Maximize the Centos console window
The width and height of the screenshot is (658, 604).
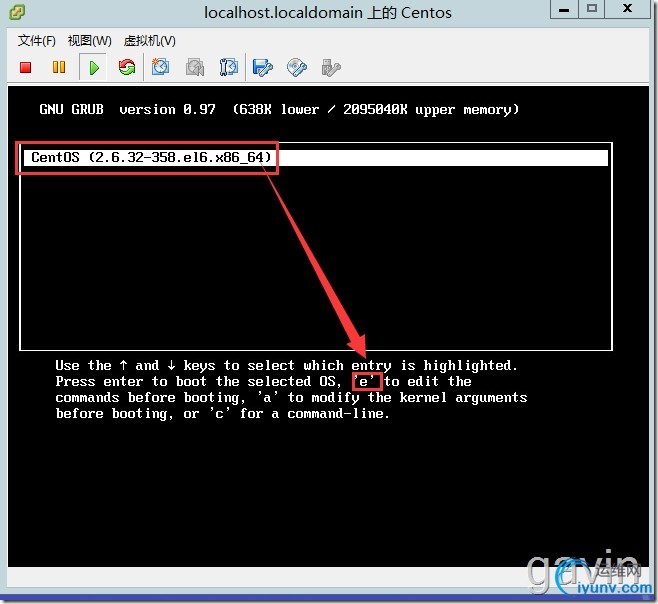tap(592, 9)
